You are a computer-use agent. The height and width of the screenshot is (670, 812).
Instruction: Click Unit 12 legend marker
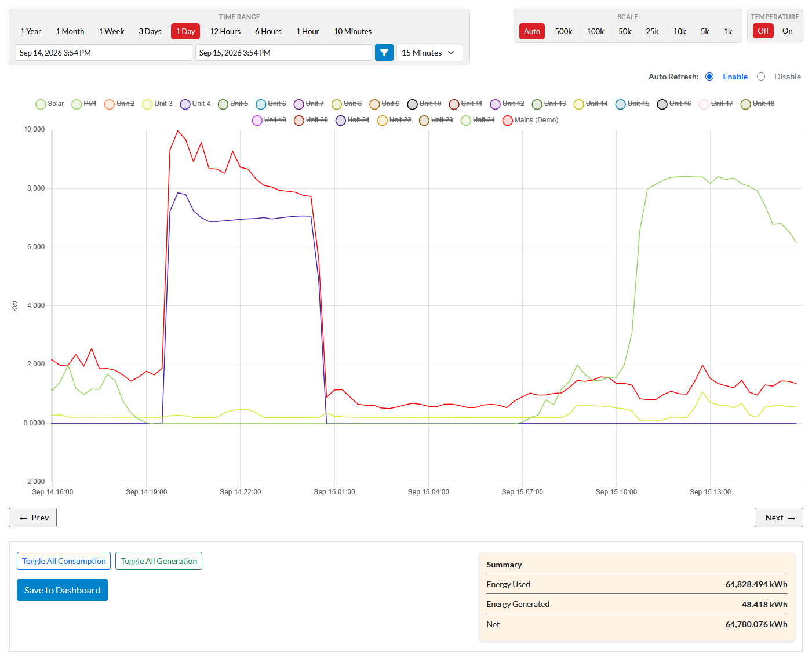coord(496,104)
